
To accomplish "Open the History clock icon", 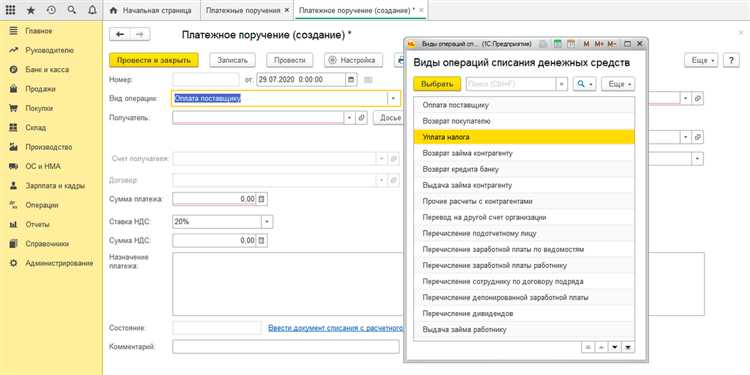I will coord(51,10).
